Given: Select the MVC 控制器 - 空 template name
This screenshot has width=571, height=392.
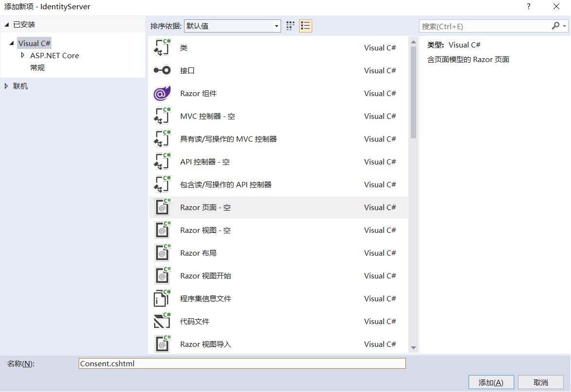Looking at the screenshot, I should pos(208,116).
